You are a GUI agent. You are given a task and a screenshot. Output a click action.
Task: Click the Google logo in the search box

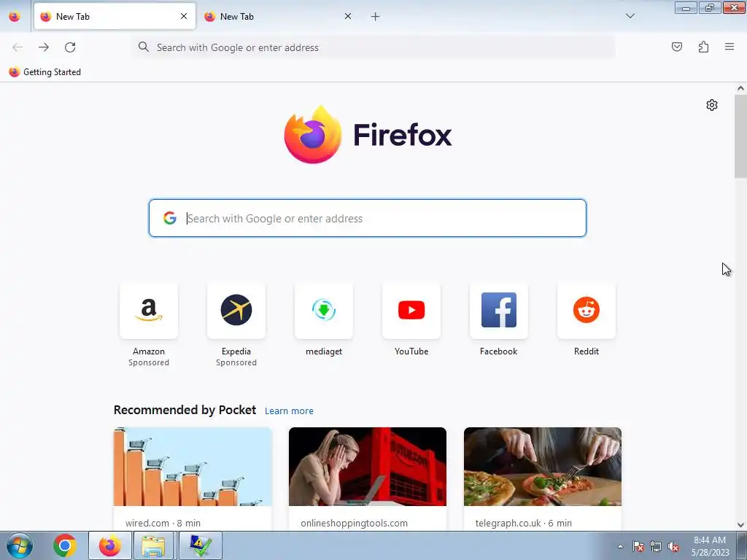[x=170, y=218]
